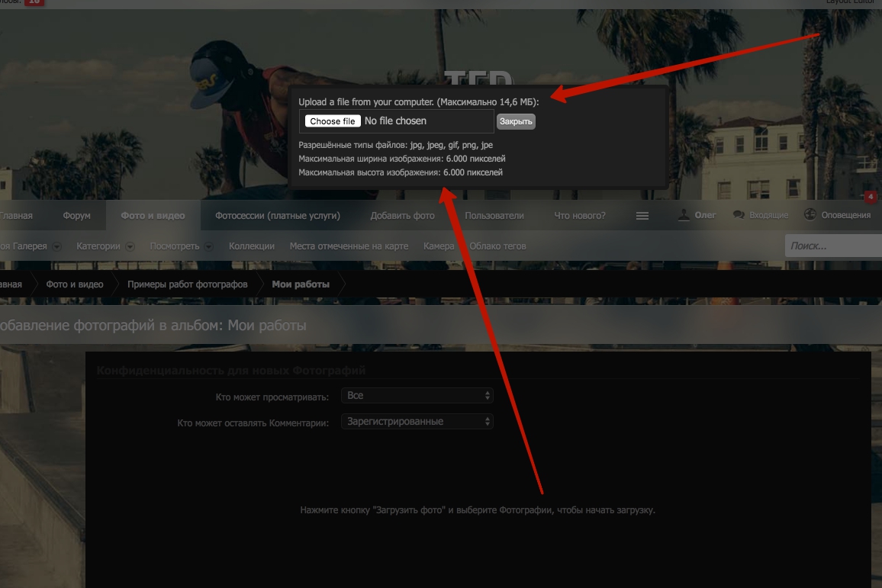
Task: Open the Пользователи tab
Action: pos(494,216)
